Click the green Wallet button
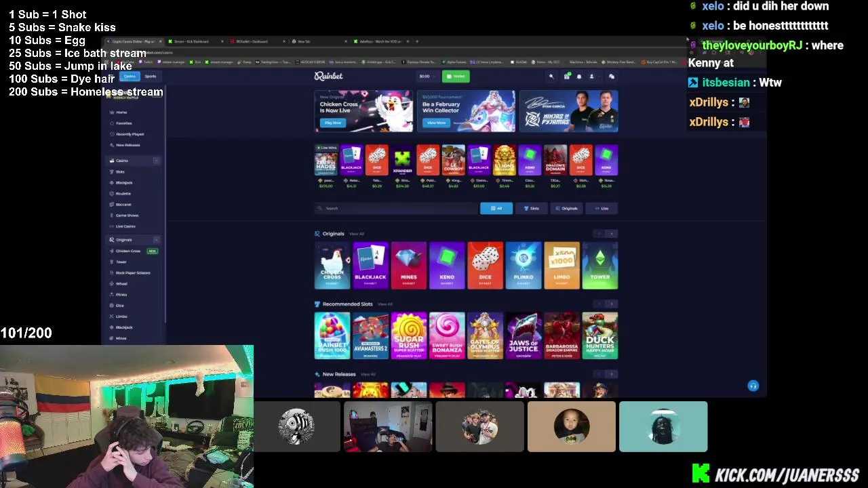Screen dimensions: 868x488 456,77
